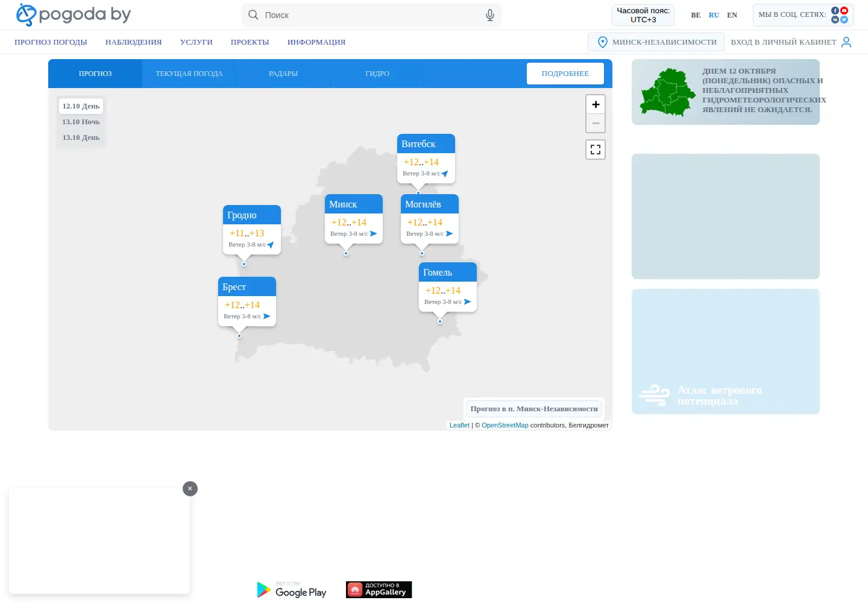
Task: Open the Leaflet attribution link
Action: pyautogui.click(x=459, y=425)
